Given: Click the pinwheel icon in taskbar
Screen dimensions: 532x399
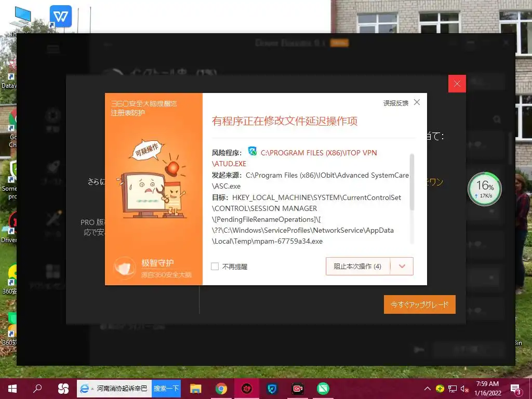Looking at the screenshot, I should [63, 389].
